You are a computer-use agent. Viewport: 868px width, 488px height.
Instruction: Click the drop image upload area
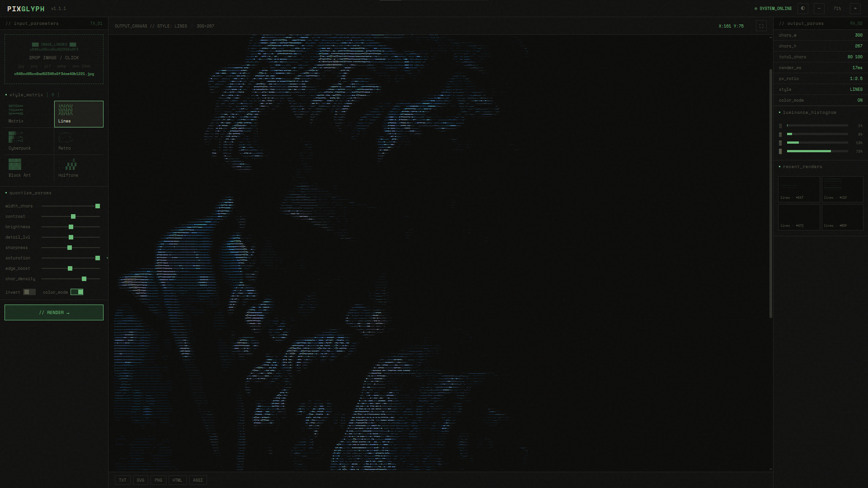pos(54,59)
